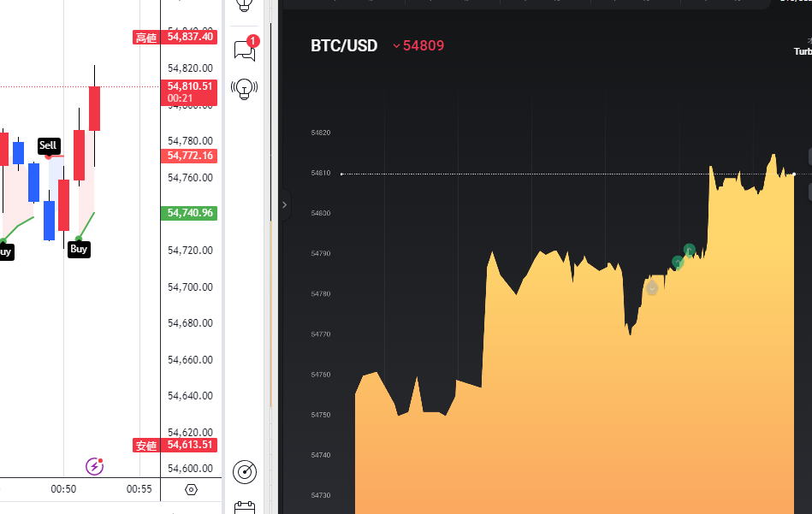Click the Buy signal label under red candle
Image resolution: width=812 pixels, height=514 pixels.
[x=79, y=249]
